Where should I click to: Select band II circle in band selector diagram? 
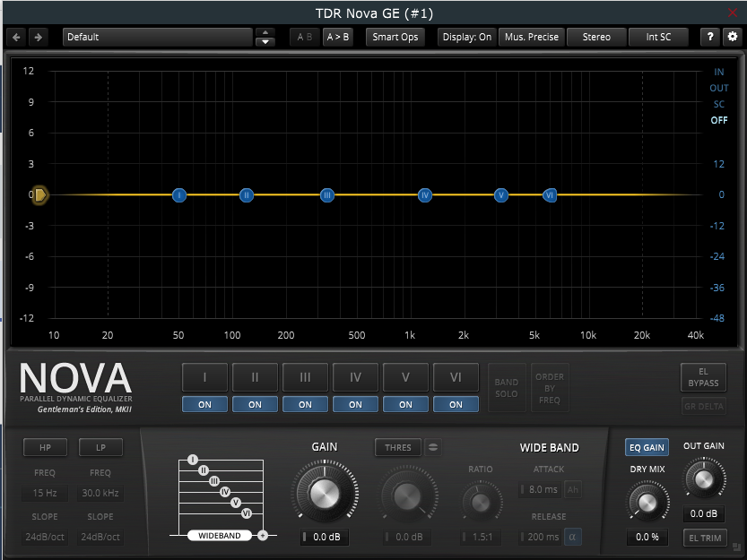coord(204,470)
